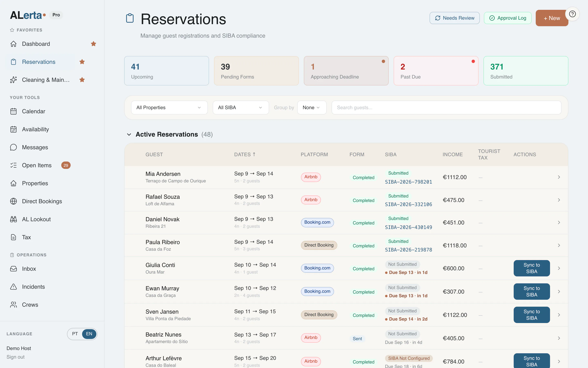Toggle the Reservations favorite star

tap(82, 62)
